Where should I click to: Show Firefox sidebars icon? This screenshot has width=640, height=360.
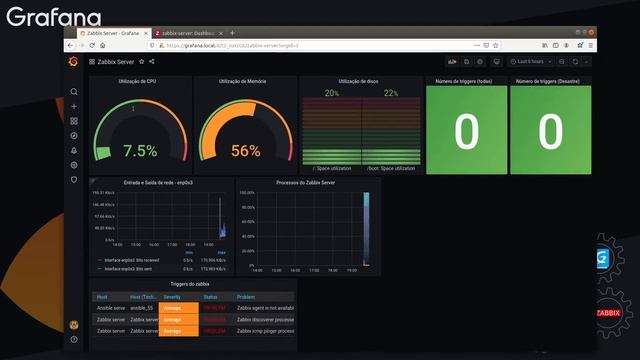(x=556, y=45)
